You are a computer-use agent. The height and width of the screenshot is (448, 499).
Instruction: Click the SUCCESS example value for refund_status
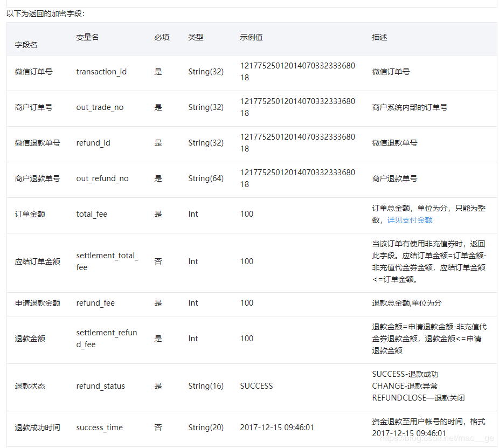pyautogui.click(x=256, y=385)
